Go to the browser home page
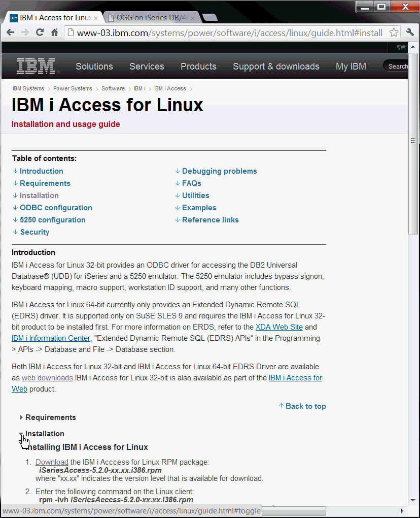 pos(54,33)
